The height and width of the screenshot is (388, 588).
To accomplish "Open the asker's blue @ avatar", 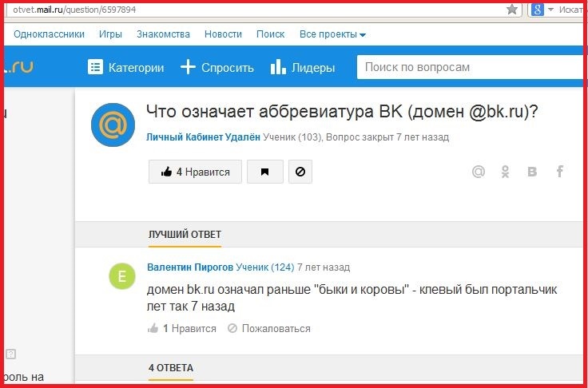I will 113,125.
